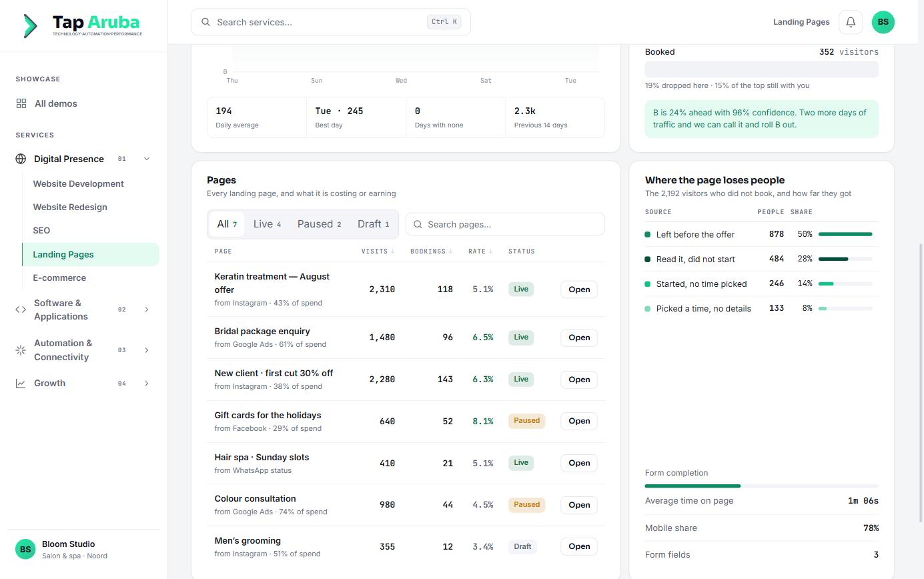Switch to the Paused pages tab
The height and width of the screenshot is (579, 924).
[x=319, y=224]
